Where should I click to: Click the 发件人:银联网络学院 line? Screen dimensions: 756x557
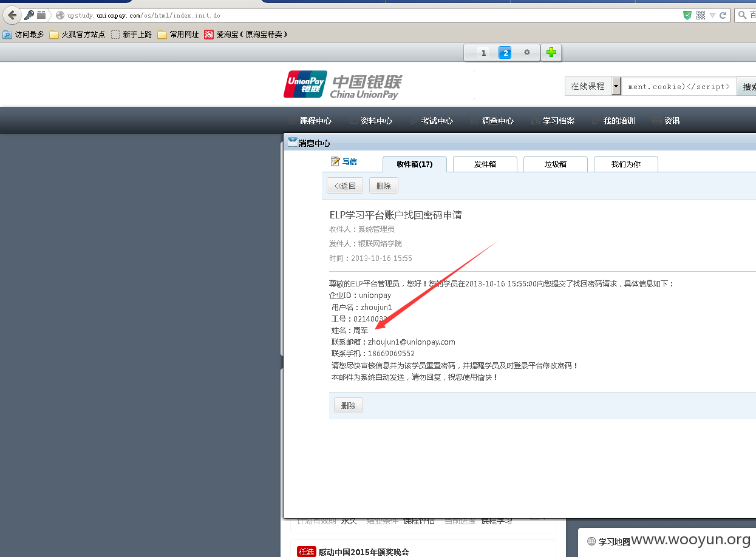pos(366,244)
